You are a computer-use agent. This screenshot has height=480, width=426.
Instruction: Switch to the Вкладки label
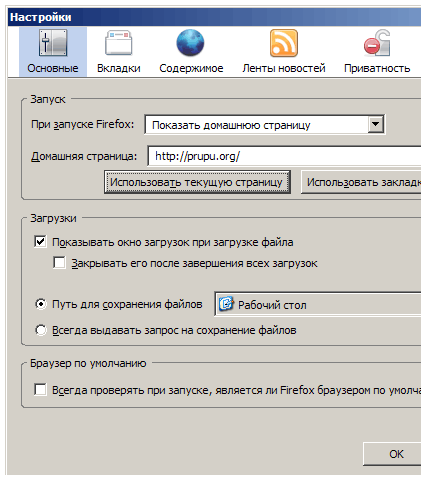pyautogui.click(x=119, y=68)
